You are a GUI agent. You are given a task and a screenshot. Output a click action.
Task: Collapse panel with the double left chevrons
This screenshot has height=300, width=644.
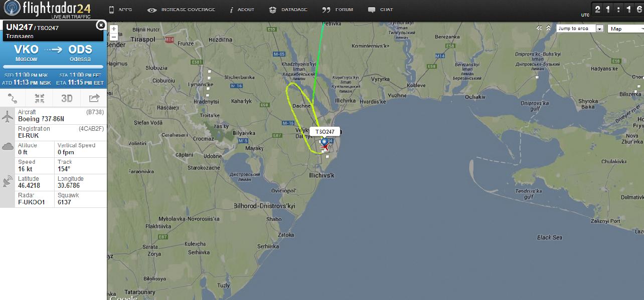[x=539, y=28]
